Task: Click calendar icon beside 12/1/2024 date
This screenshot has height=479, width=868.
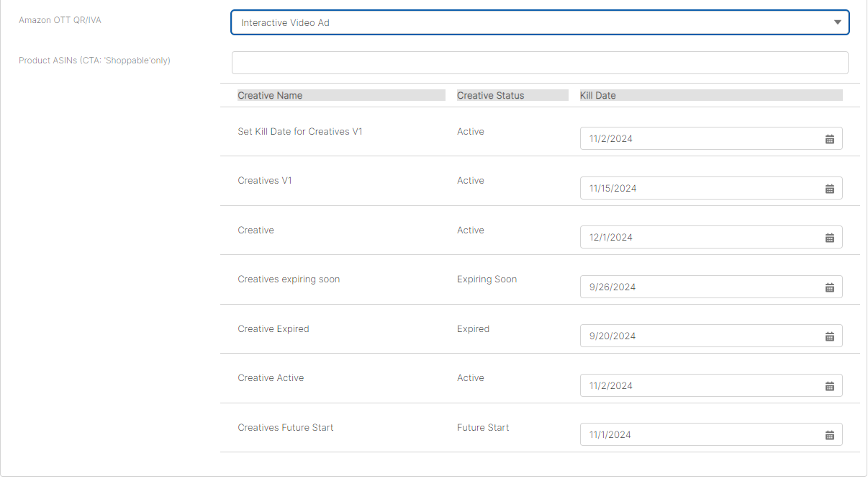Action: point(829,238)
